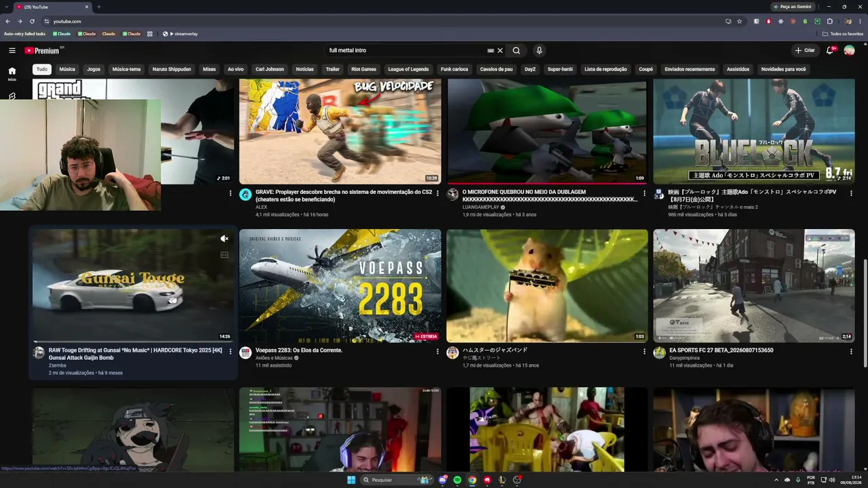Bookmark this page with the star icon
Image resolution: width=868 pixels, height=488 pixels.
coord(740,21)
